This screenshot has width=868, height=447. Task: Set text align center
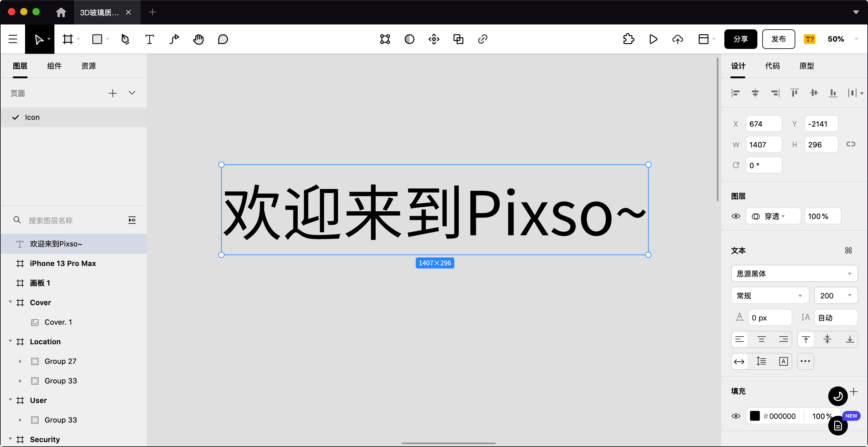tap(762, 339)
